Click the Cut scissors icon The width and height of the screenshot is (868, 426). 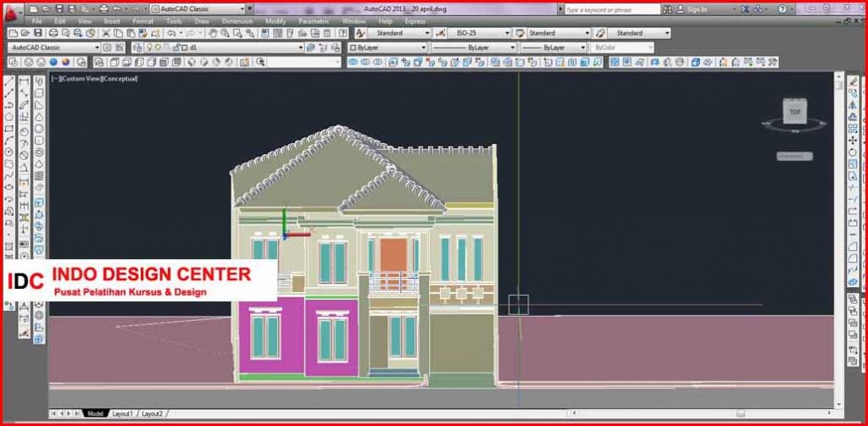(x=105, y=33)
